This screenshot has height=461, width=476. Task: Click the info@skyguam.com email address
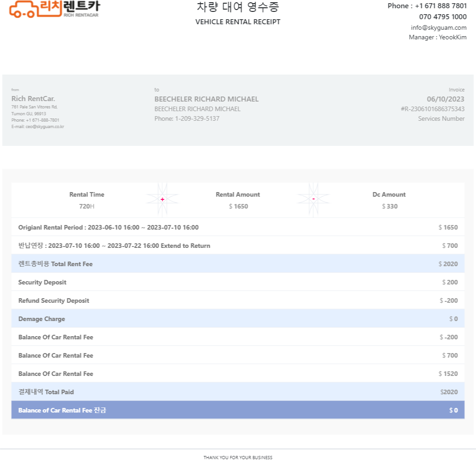[438, 27]
